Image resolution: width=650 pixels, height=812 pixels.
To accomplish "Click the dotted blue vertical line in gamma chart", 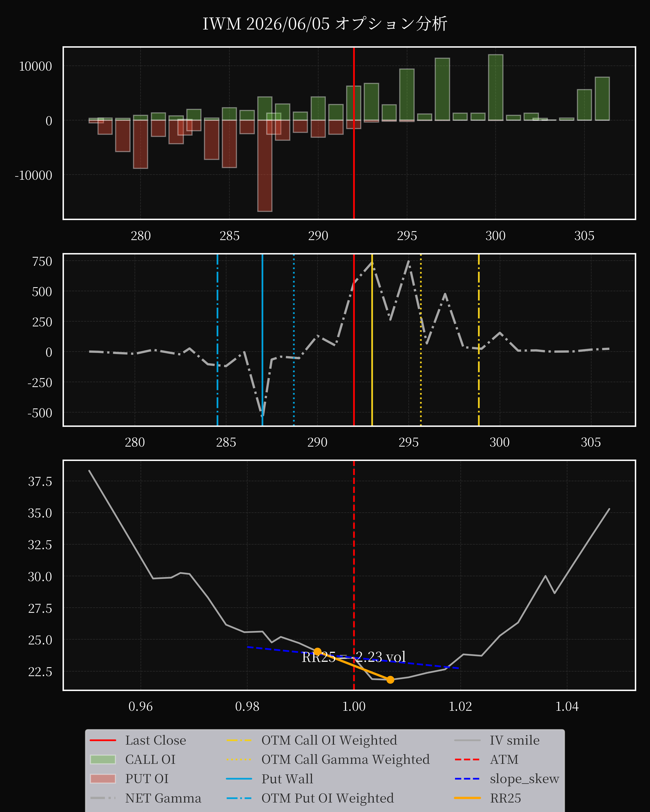I will coord(294,340).
